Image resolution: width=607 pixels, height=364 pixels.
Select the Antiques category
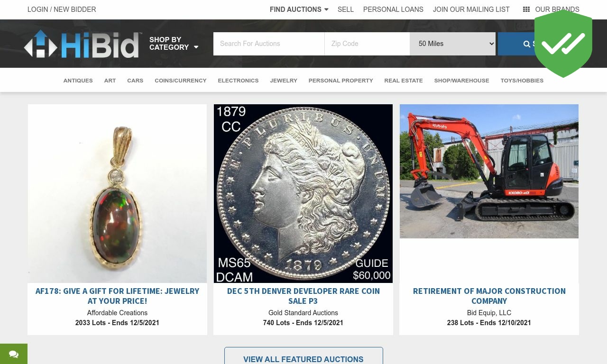(78, 81)
